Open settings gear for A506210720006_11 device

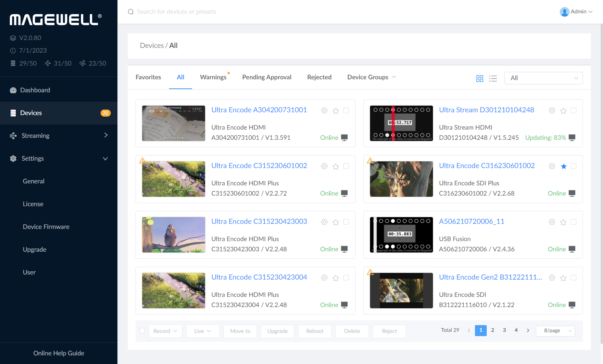(552, 222)
